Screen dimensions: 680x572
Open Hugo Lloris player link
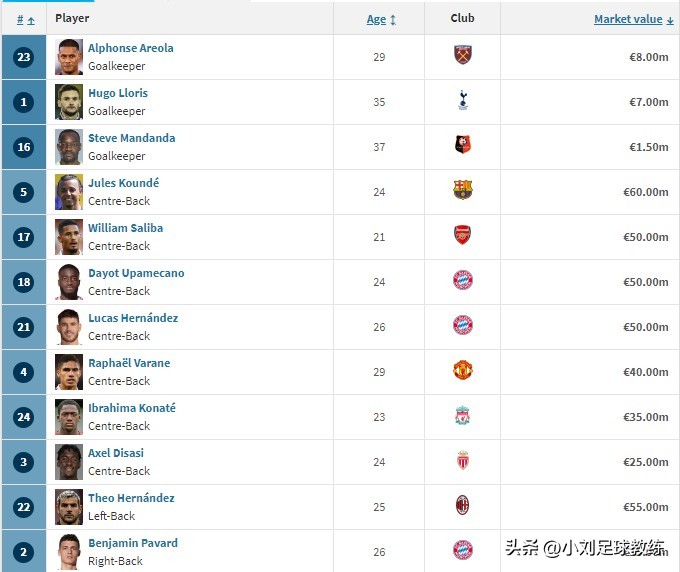(117, 93)
